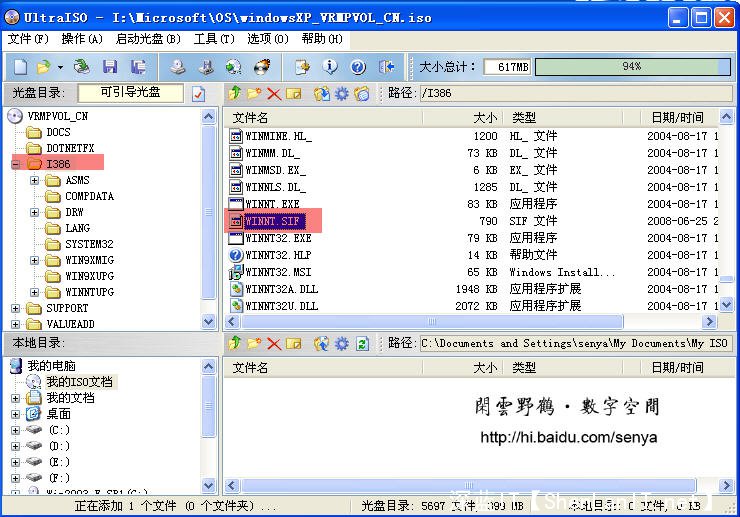Open the 工具(T) menu
740x517 pixels.
[214, 39]
